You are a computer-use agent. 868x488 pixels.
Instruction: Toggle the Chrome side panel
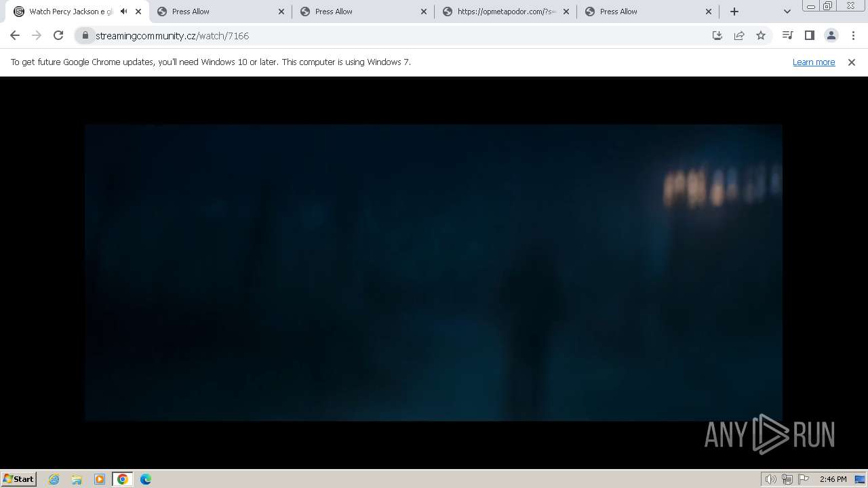(809, 35)
